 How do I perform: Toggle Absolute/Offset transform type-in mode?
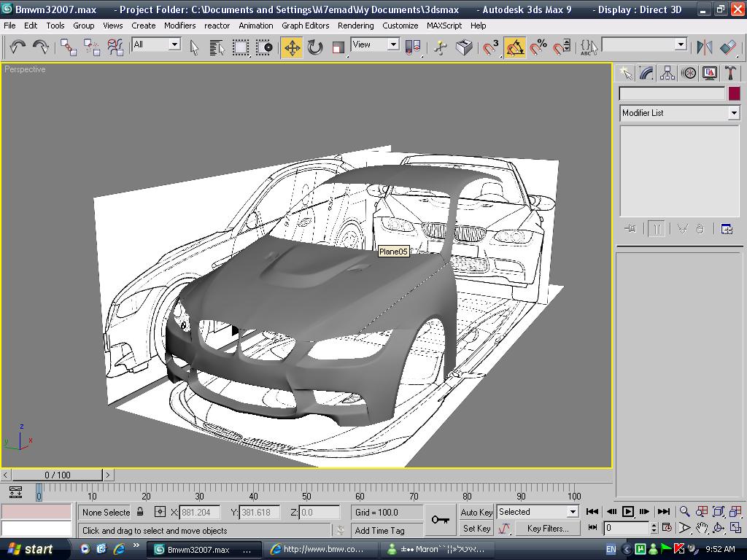(x=160, y=512)
